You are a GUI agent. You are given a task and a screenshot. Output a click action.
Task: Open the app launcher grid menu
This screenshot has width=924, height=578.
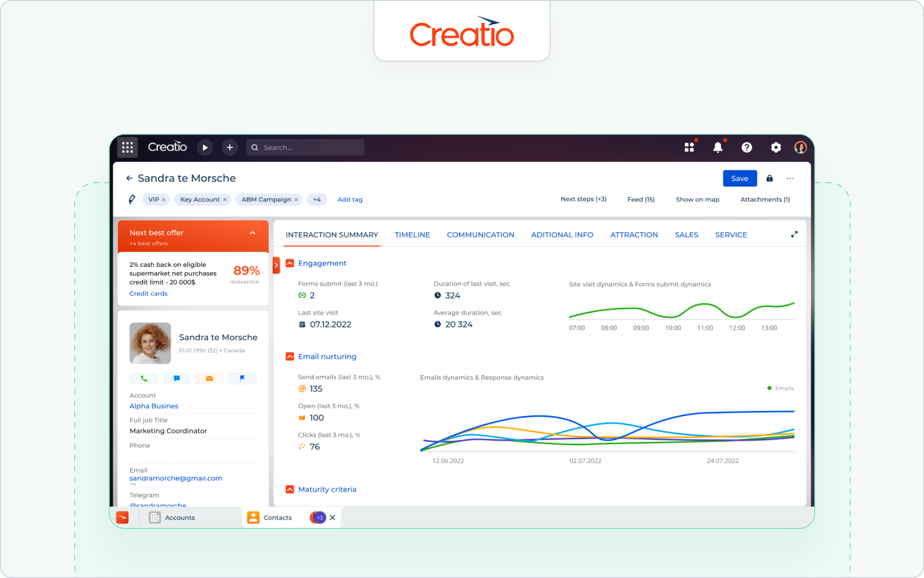click(127, 147)
